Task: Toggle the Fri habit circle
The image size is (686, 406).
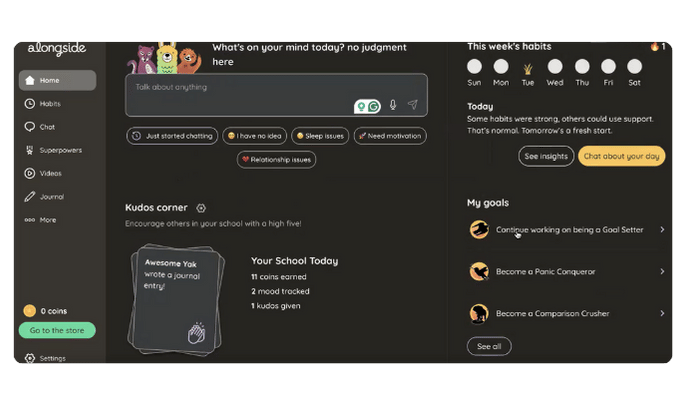Action: (x=608, y=66)
